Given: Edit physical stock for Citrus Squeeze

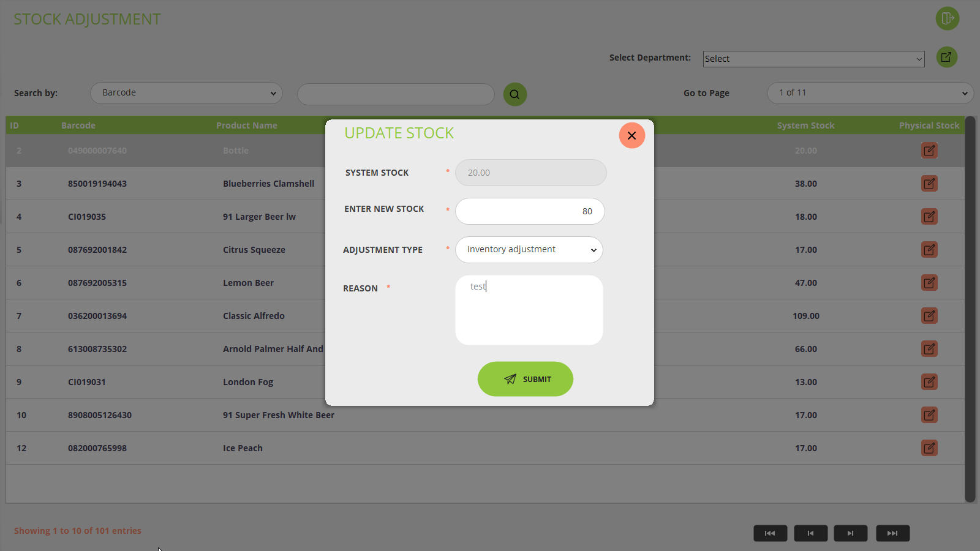Looking at the screenshot, I should [x=929, y=250].
